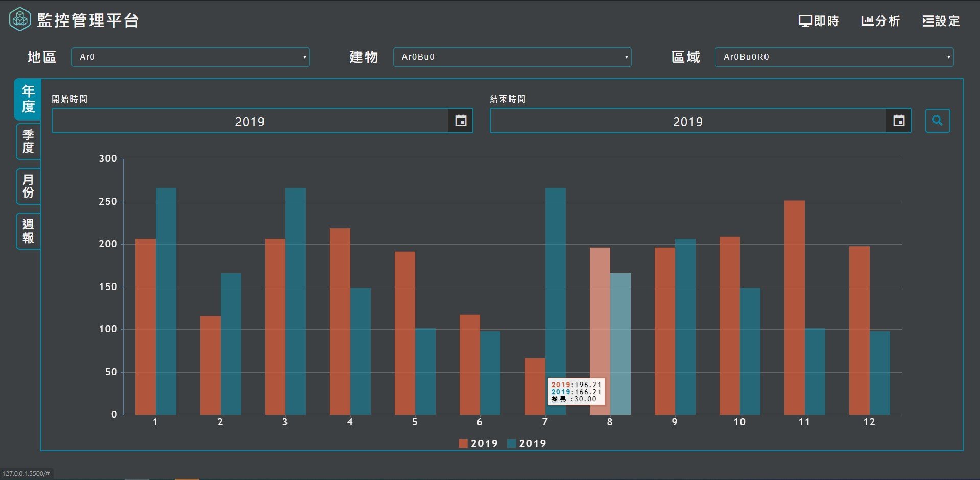The image size is (980, 480).
Task: Switch to the 季度 quarterly tab
Action: click(x=28, y=141)
